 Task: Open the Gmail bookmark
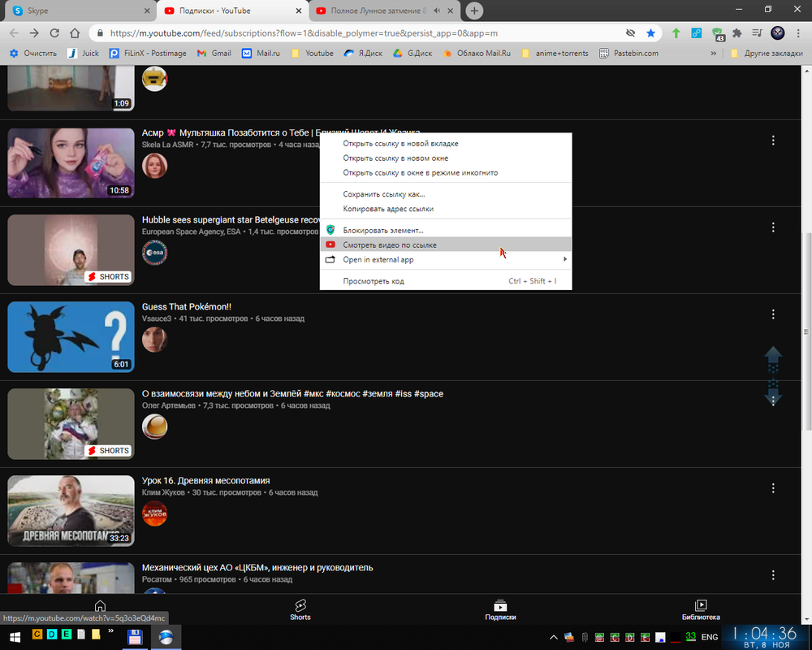click(214, 53)
